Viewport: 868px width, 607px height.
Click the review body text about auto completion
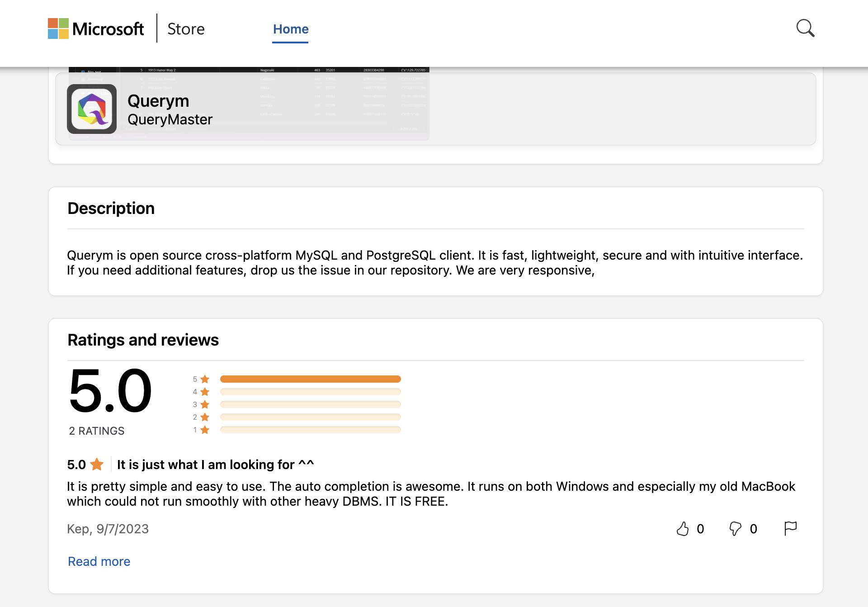click(431, 494)
